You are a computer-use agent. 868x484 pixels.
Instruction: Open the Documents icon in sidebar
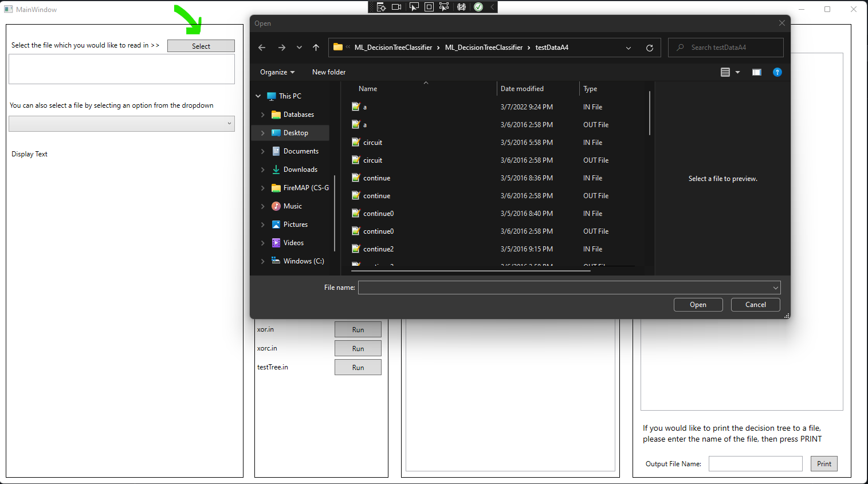click(x=276, y=151)
